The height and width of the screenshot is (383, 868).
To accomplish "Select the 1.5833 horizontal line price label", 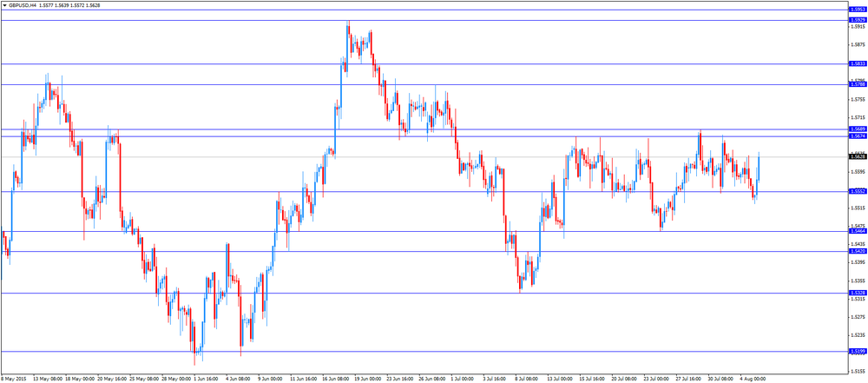I will [x=858, y=63].
